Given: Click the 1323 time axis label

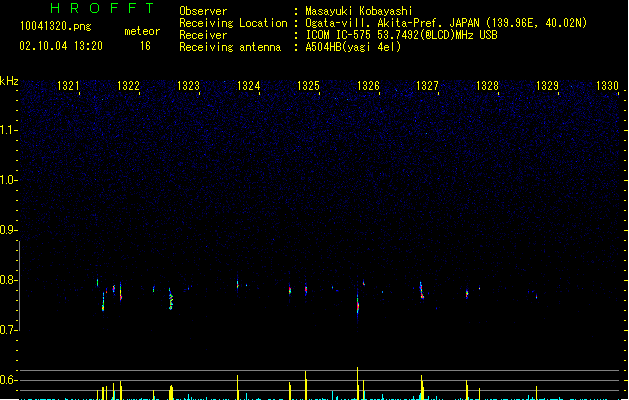Looking at the screenshot, I should coord(188,86).
